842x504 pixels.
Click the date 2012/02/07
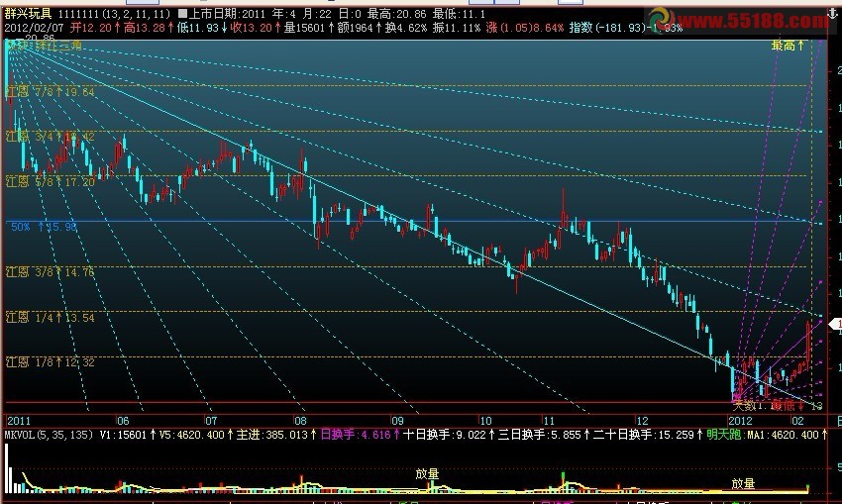point(35,28)
